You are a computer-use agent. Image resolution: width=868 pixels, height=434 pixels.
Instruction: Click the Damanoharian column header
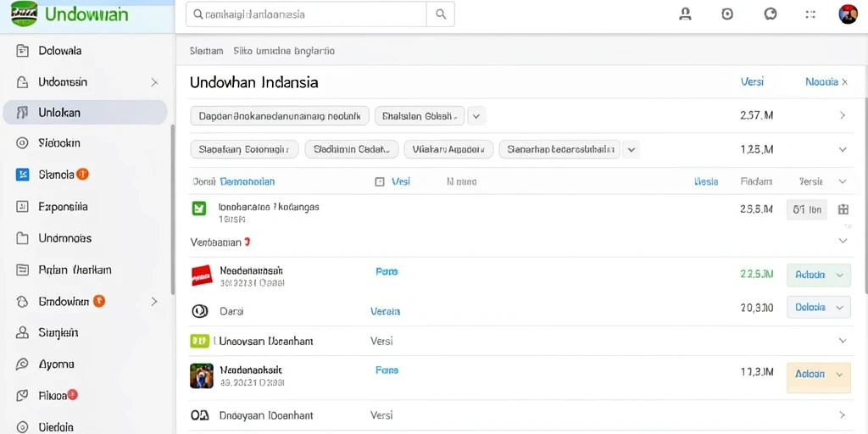[x=247, y=181]
